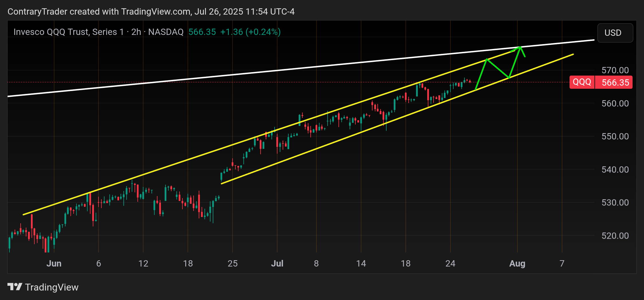Click the TradingView brand text at bottom
644x300 pixels.
[52, 287]
